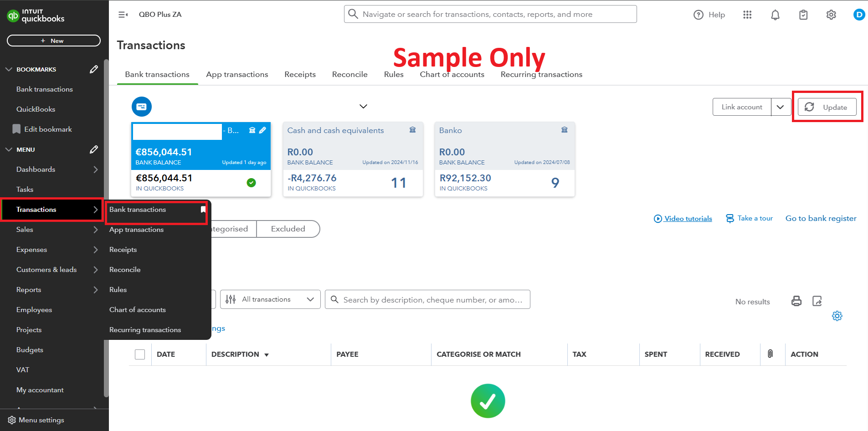Collapse the MENU section
868x431 pixels.
pyautogui.click(x=9, y=149)
